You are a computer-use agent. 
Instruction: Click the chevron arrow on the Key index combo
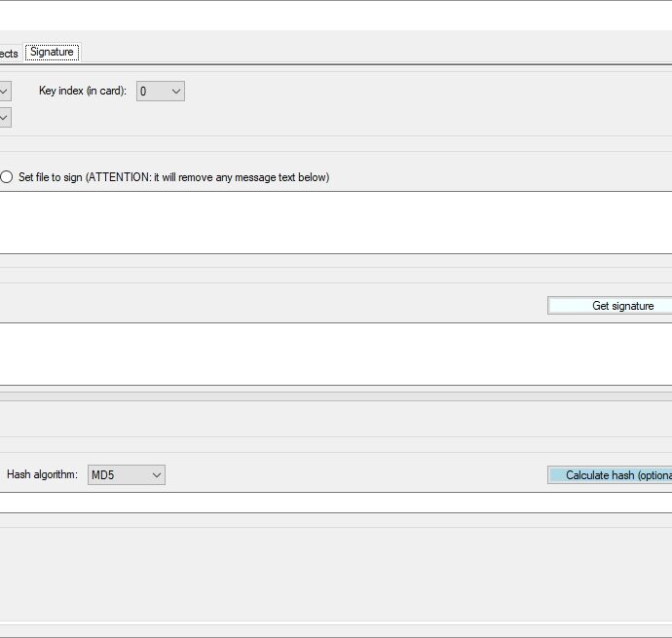(x=175, y=92)
